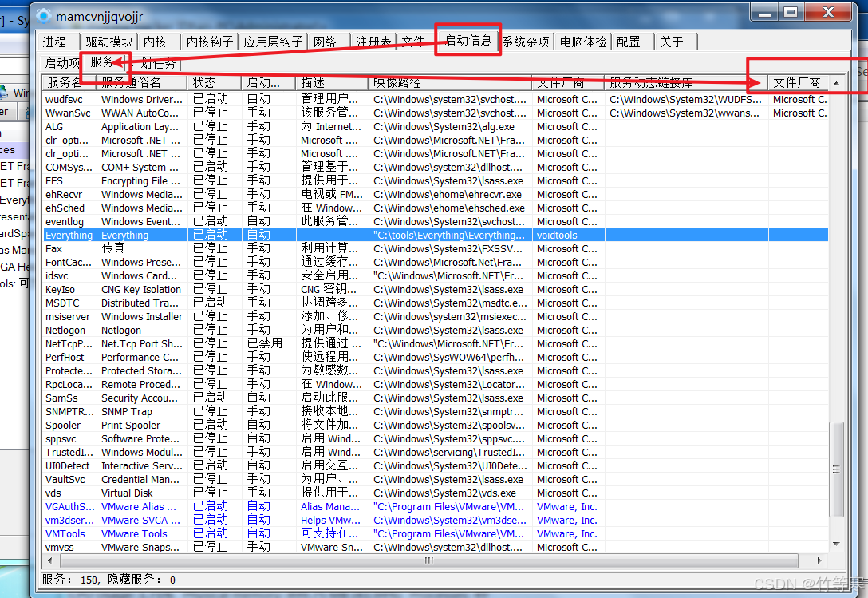Open the 驱动模块 tab

(109, 42)
